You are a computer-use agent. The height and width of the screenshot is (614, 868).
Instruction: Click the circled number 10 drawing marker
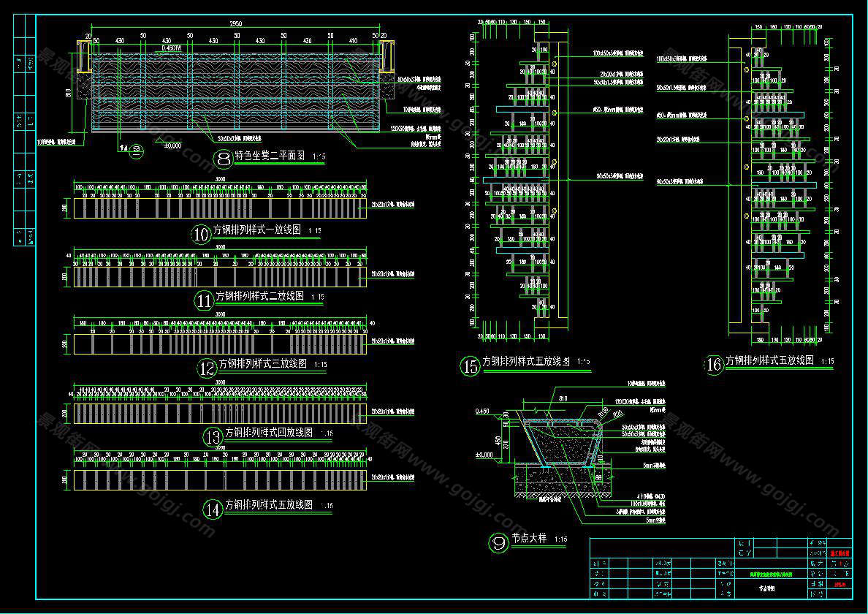201,234
